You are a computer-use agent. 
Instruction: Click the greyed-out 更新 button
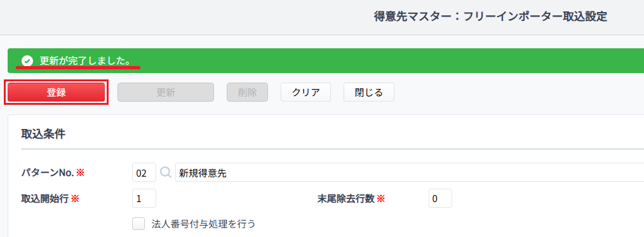point(166,92)
